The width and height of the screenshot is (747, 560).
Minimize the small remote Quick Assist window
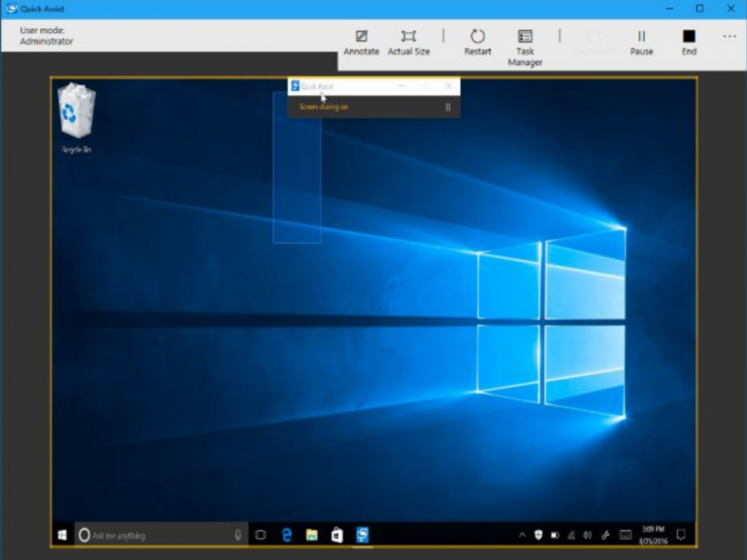click(401, 87)
